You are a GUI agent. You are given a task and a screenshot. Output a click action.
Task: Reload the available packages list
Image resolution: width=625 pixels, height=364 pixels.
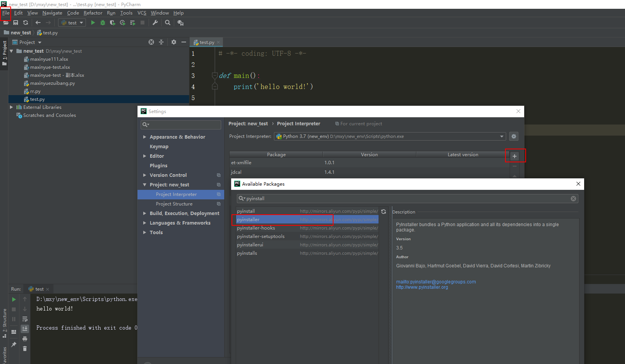(x=384, y=212)
